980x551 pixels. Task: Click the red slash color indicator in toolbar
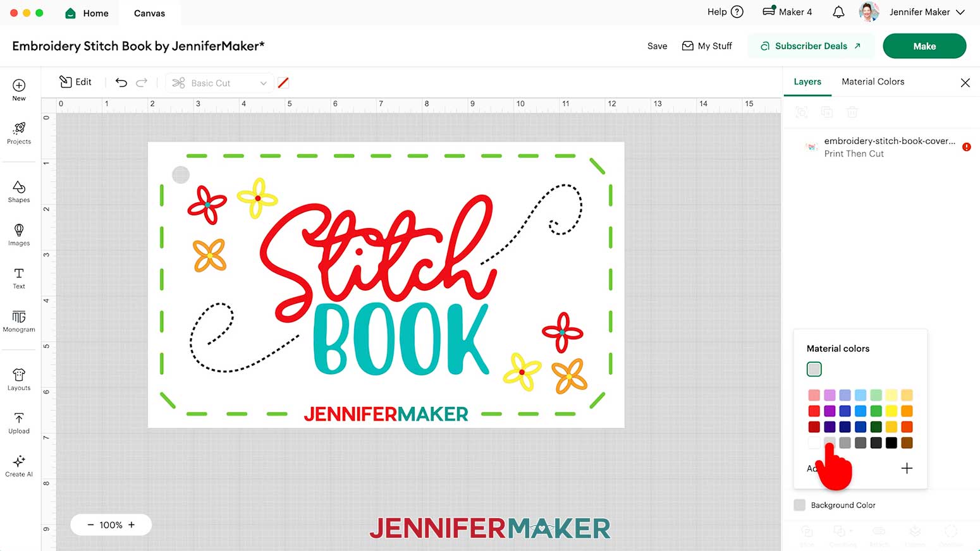(283, 83)
